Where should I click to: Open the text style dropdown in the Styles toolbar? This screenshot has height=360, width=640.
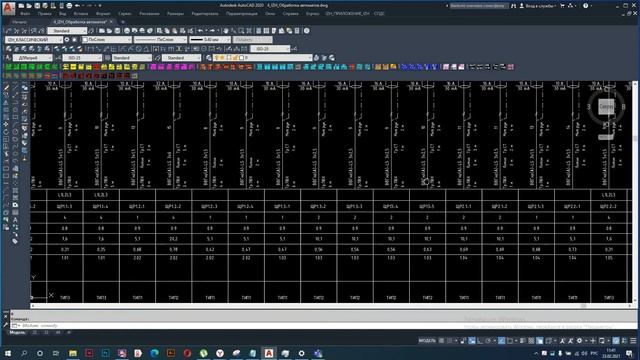click(33, 58)
